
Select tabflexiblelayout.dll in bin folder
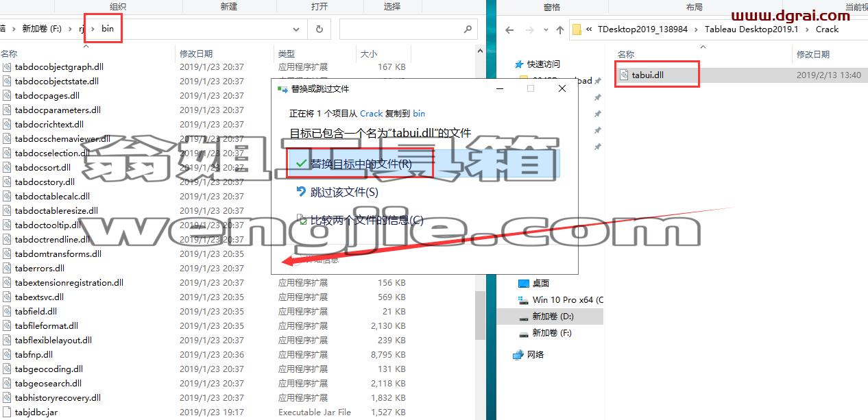tap(53, 341)
